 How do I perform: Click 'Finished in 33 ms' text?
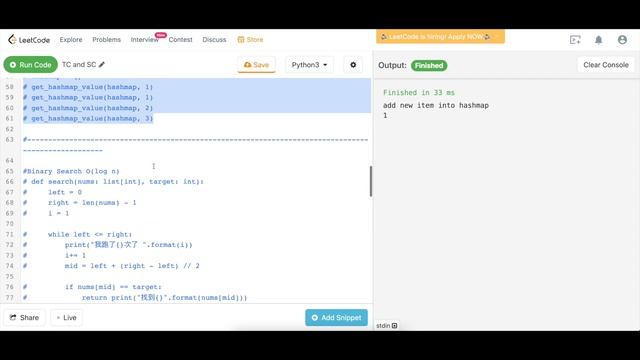(x=419, y=93)
